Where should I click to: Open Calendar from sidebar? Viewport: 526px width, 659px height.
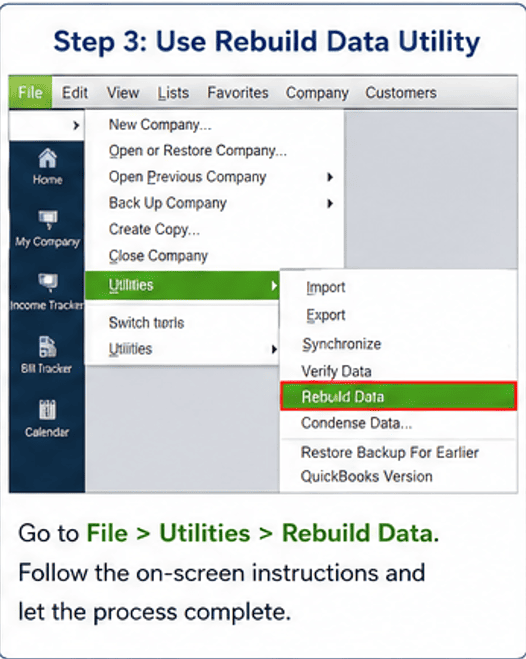point(47,418)
